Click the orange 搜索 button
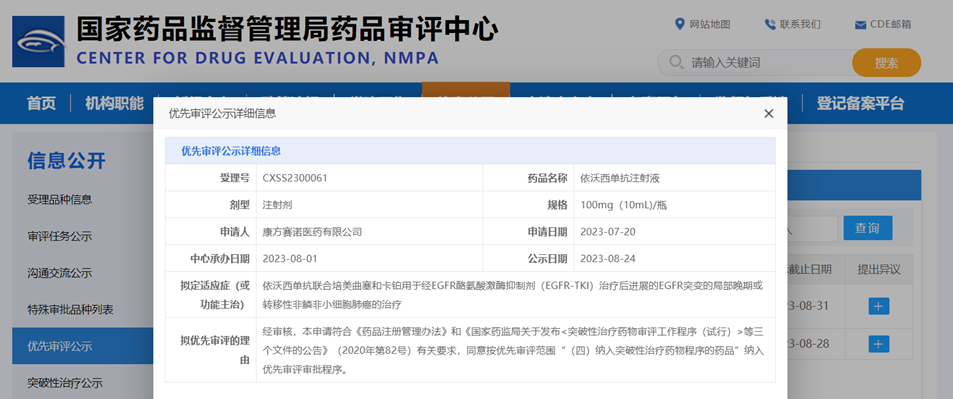The width and height of the screenshot is (953, 399). point(886,63)
